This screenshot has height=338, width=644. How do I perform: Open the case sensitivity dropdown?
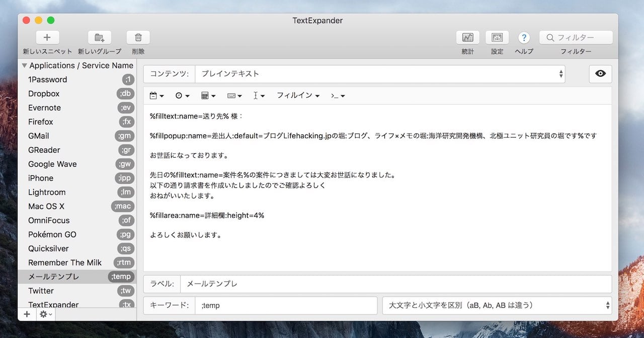(x=497, y=305)
